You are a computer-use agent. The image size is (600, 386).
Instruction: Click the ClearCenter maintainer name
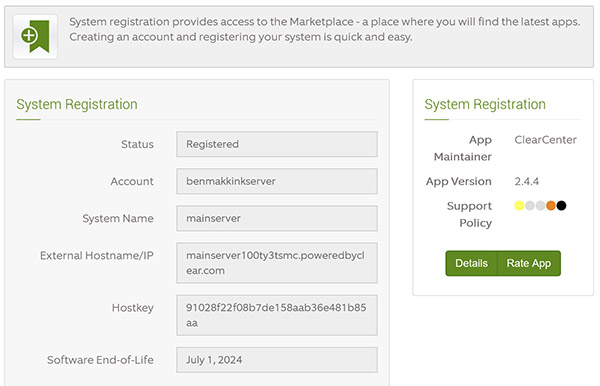[545, 140]
